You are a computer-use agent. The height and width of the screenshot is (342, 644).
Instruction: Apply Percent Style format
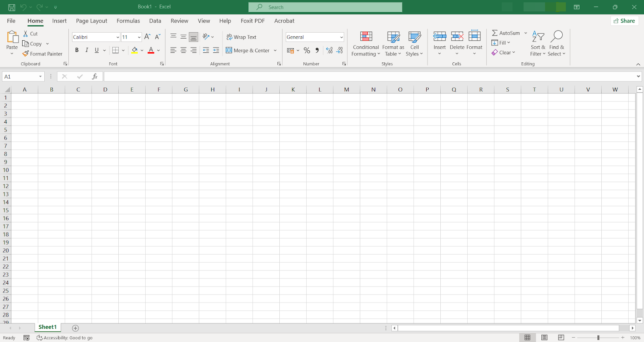(307, 50)
